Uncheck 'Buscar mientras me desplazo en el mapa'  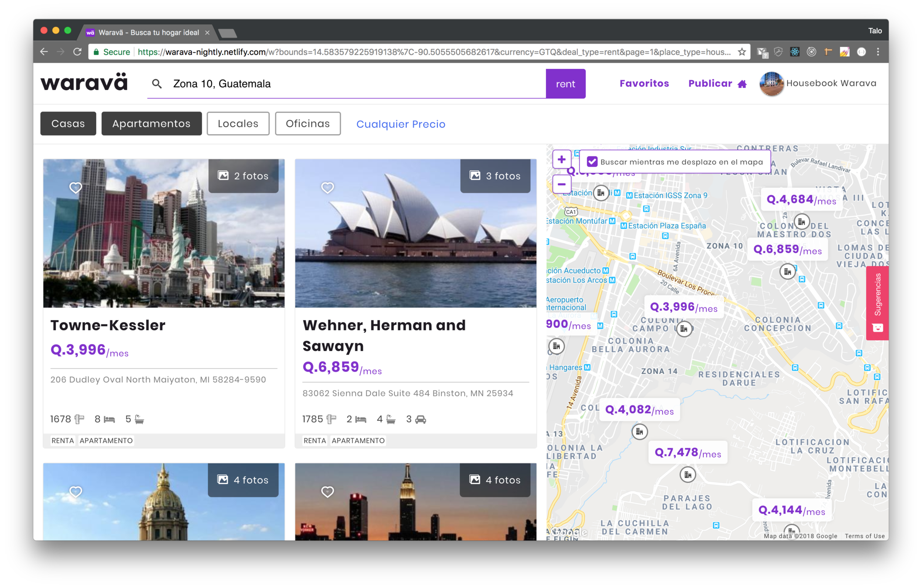coord(592,162)
